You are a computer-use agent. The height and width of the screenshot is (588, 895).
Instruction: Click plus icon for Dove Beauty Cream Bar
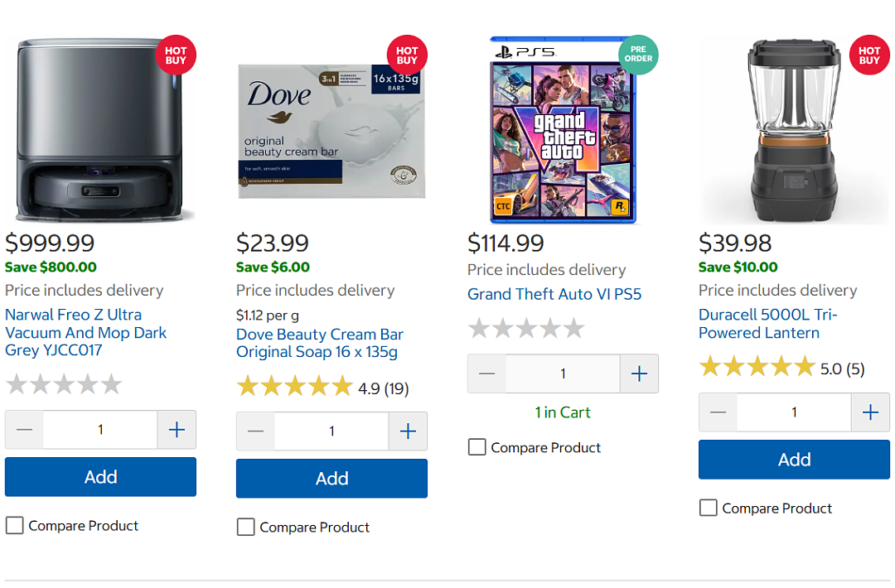(408, 431)
